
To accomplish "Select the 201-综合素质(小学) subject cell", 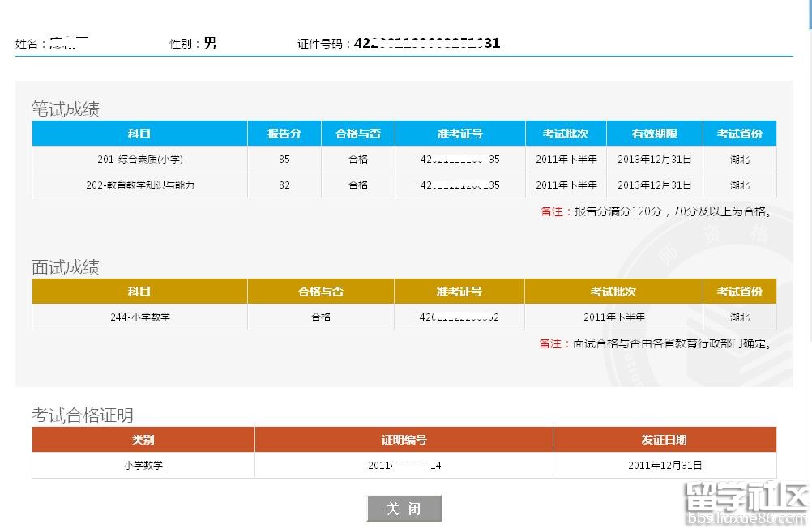I will click(139, 160).
